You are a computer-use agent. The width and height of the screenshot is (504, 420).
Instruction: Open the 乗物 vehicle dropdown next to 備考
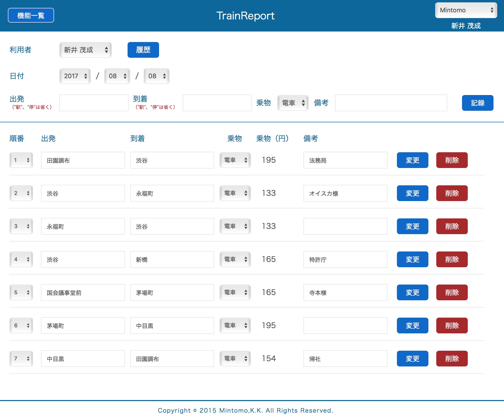[x=292, y=103]
